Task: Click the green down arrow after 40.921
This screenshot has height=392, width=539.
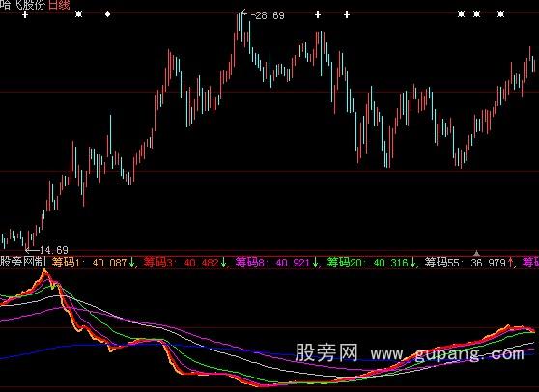Action: pos(315,263)
